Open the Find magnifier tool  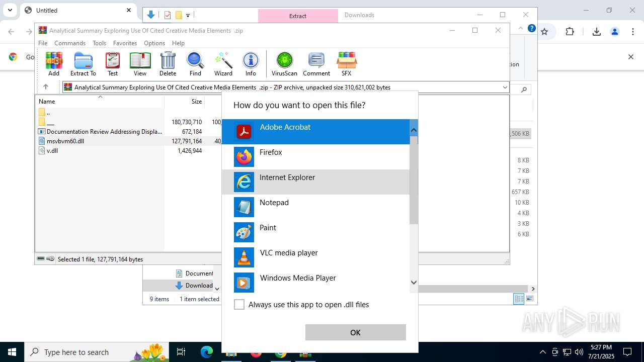pos(195,64)
